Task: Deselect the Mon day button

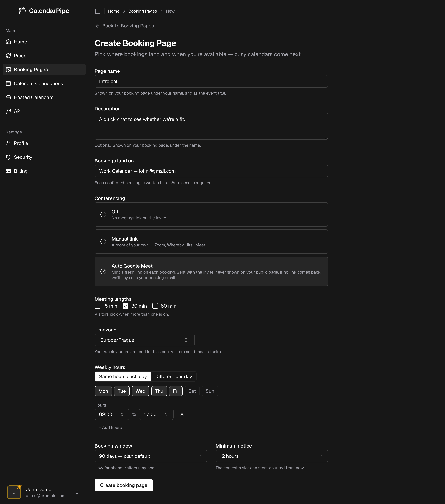Action: [x=103, y=391]
